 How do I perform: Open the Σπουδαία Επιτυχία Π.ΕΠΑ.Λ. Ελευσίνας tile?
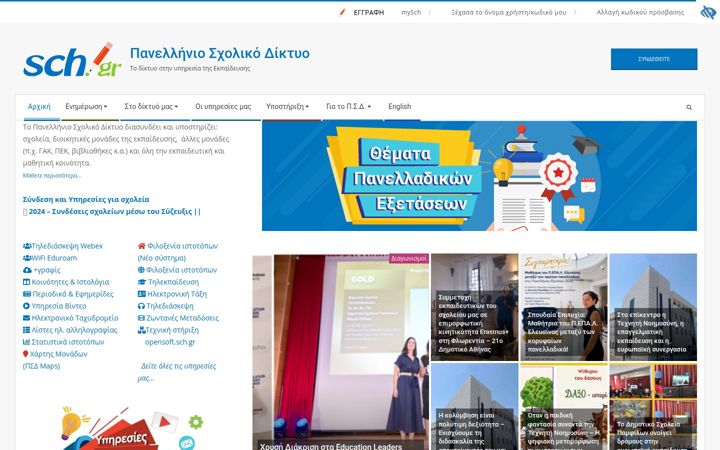coord(563,307)
